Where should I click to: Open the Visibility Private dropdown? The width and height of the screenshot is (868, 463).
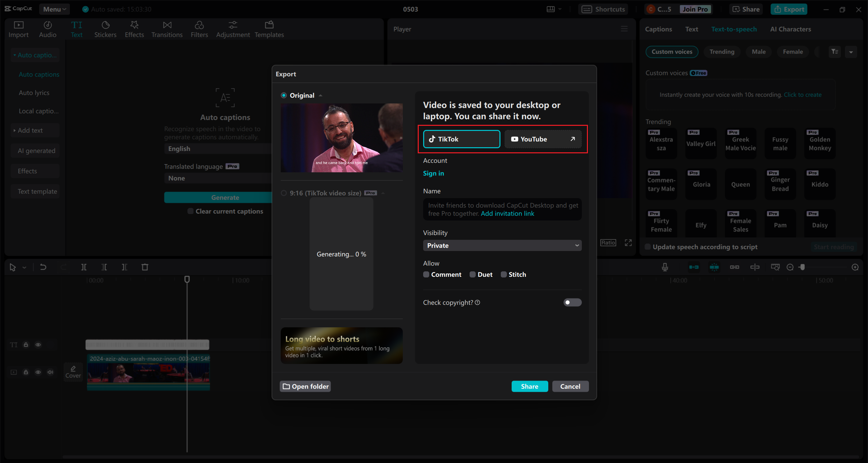coord(502,246)
